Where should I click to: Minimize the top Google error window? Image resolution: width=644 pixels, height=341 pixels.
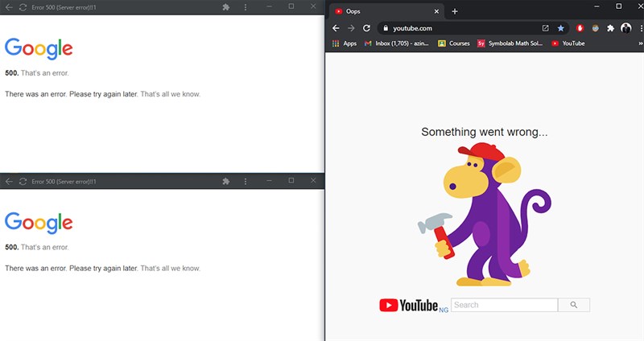click(270, 6)
